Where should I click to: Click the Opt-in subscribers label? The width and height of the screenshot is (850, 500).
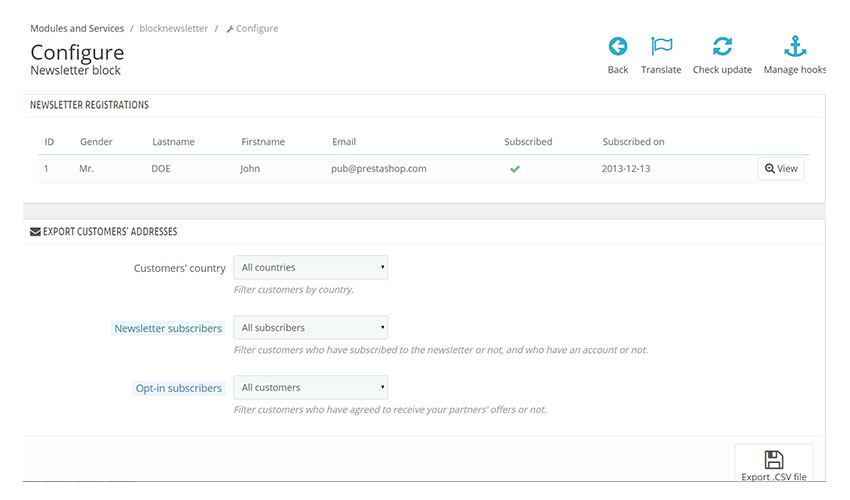[x=178, y=388]
